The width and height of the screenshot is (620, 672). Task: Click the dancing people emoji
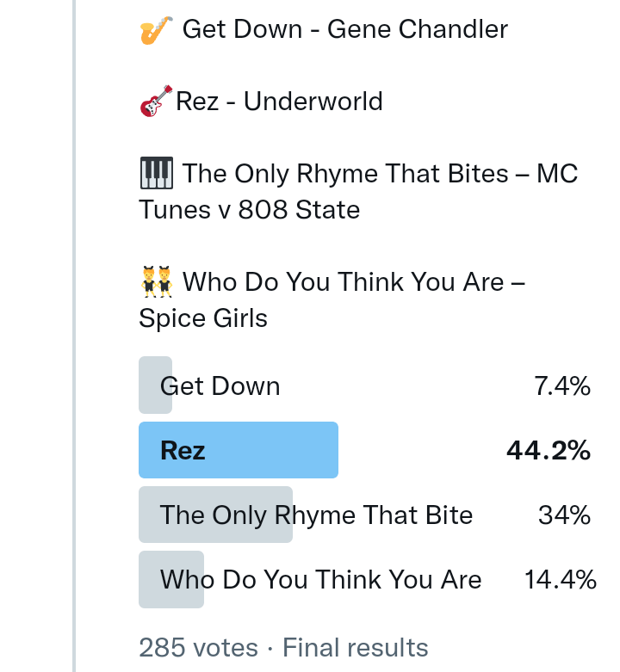[x=156, y=281]
